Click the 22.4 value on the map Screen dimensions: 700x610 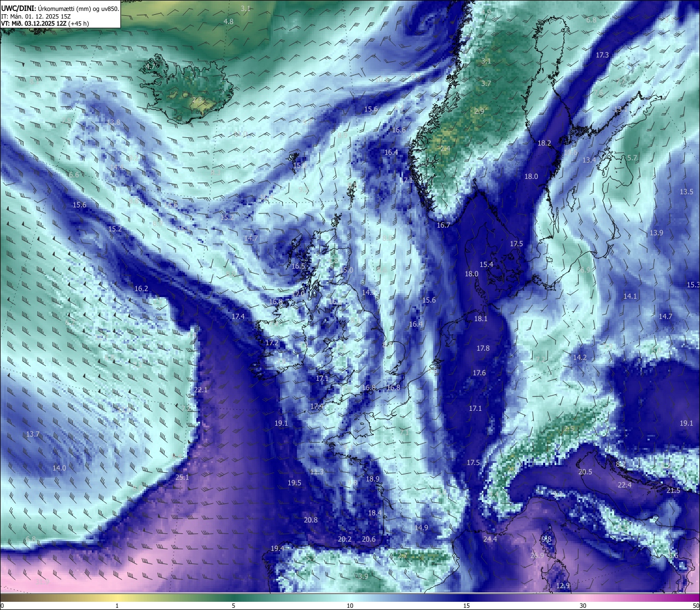625,485
